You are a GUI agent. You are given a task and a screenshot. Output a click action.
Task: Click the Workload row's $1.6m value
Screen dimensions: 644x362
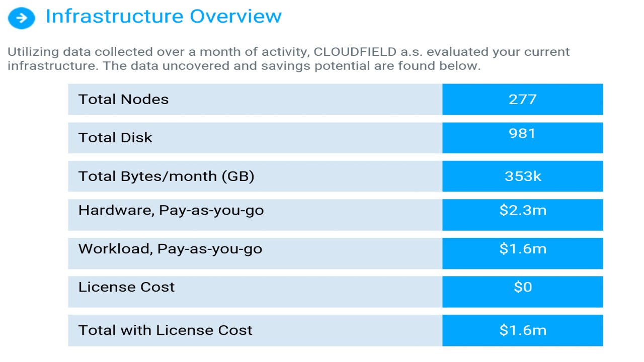click(x=522, y=249)
